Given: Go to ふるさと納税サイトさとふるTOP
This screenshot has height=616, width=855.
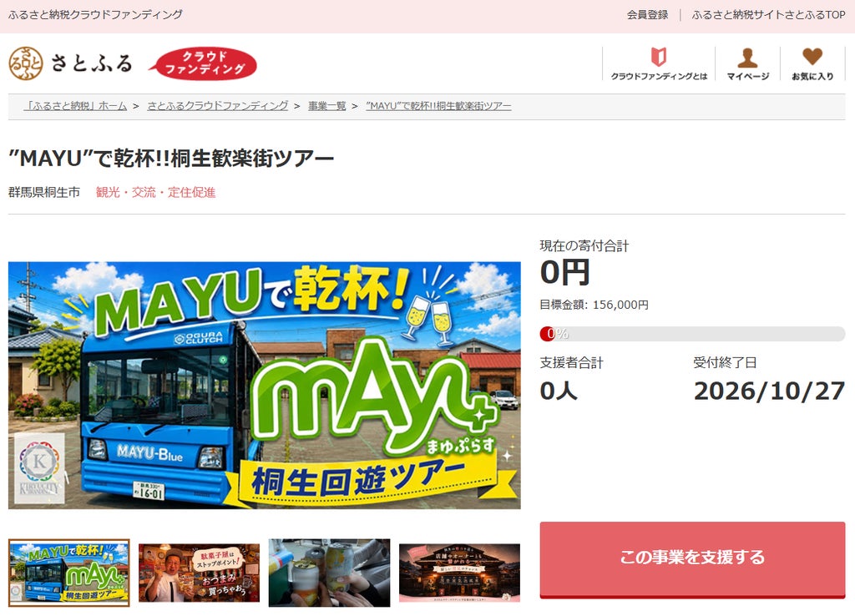Looking at the screenshot, I should tap(768, 15).
